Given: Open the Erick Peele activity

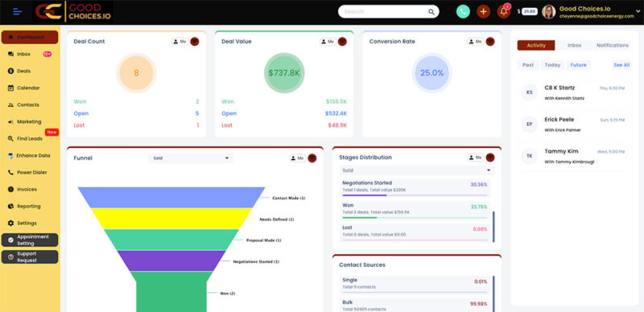Looking at the screenshot, I should click(x=573, y=125).
